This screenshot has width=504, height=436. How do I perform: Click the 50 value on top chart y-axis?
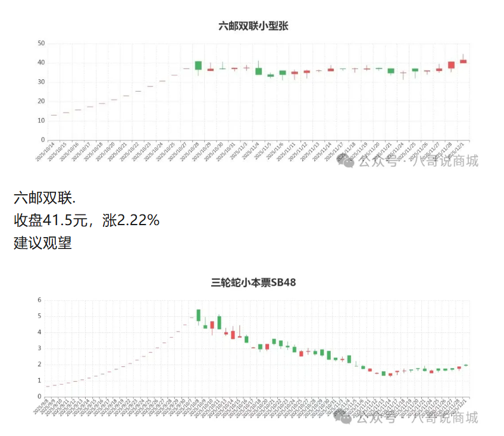click(41, 43)
